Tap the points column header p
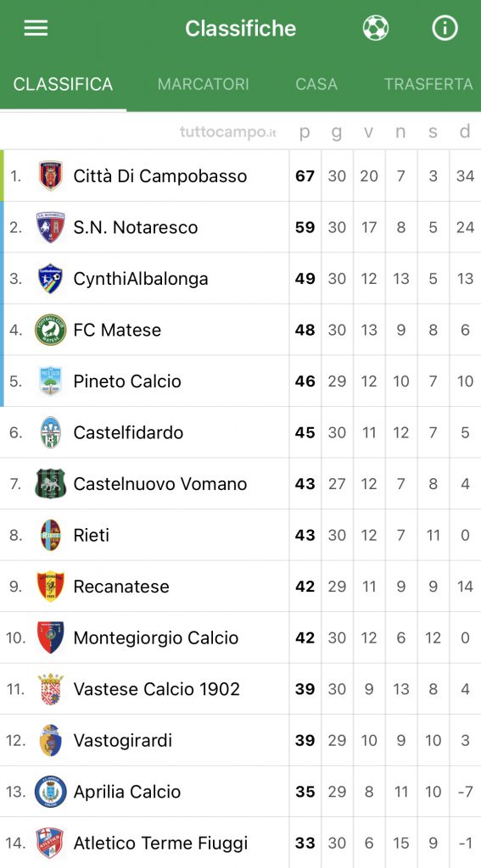The height and width of the screenshot is (868, 481). click(x=305, y=133)
